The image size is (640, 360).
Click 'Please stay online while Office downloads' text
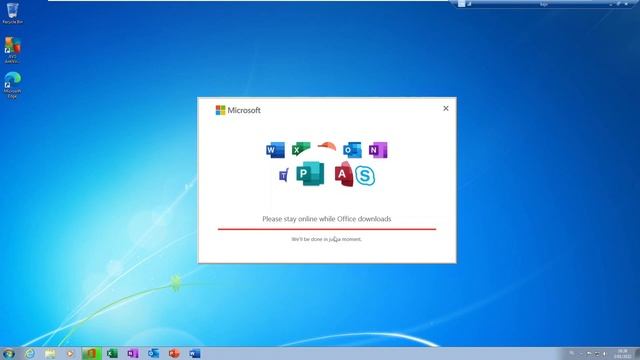(x=327, y=219)
